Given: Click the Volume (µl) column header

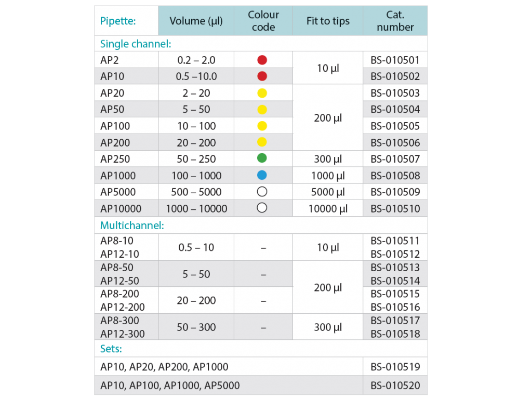Looking at the screenshot, I should (196, 21).
